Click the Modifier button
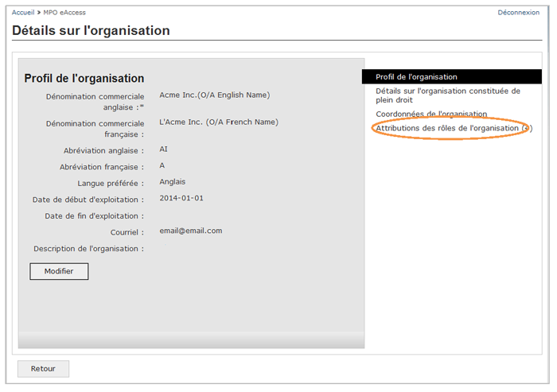The width and height of the screenshot is (557, 392). tap(59, 271)
